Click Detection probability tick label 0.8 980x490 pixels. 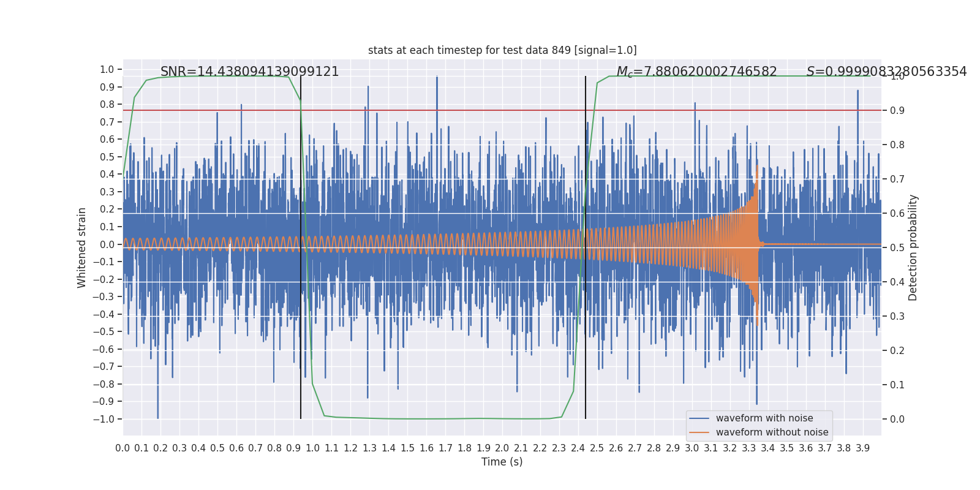[897, 145]
